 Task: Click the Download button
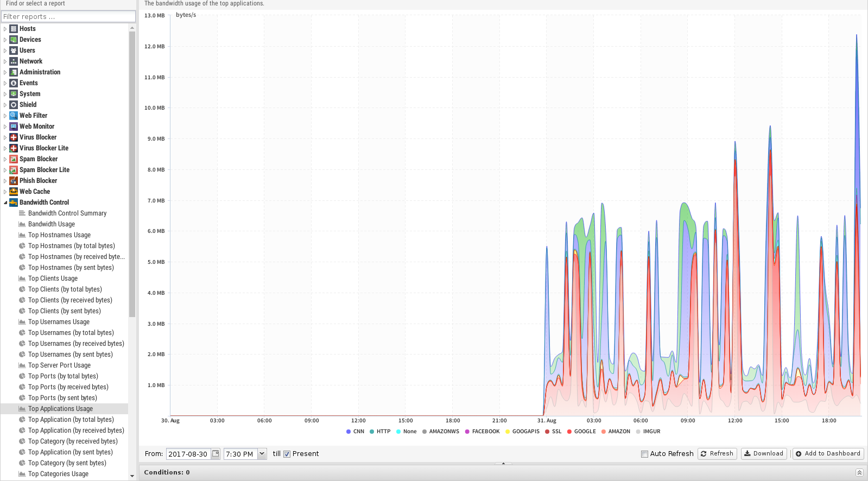coord(763,453)
